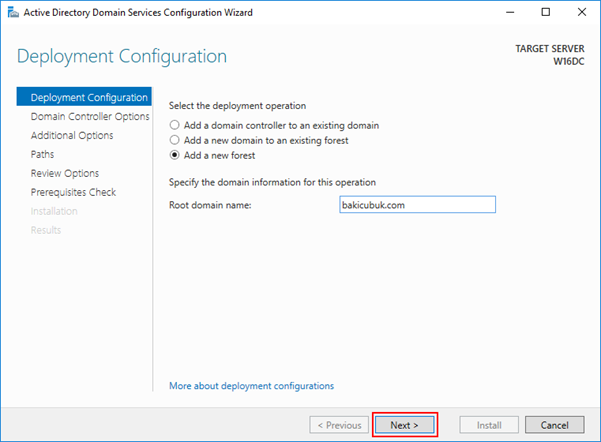
Task: Click the wizard app icon in title bar
Action: tap(13, 13)
